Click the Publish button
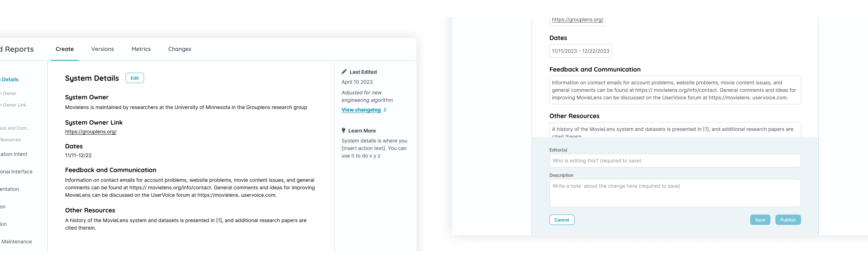This screenshot has height=268, width=868. [x=788, y=220]
